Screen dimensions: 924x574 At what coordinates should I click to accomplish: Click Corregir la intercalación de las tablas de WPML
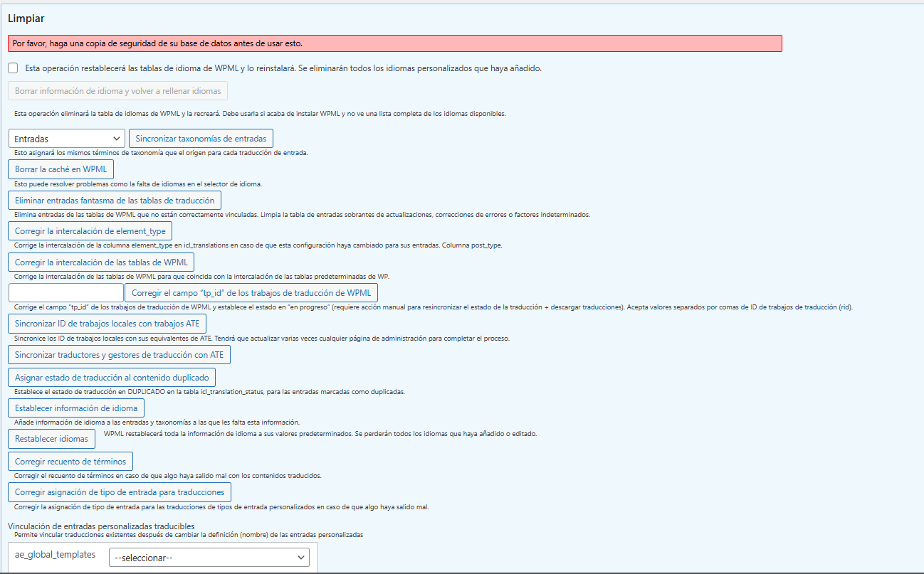click(101, 262)
